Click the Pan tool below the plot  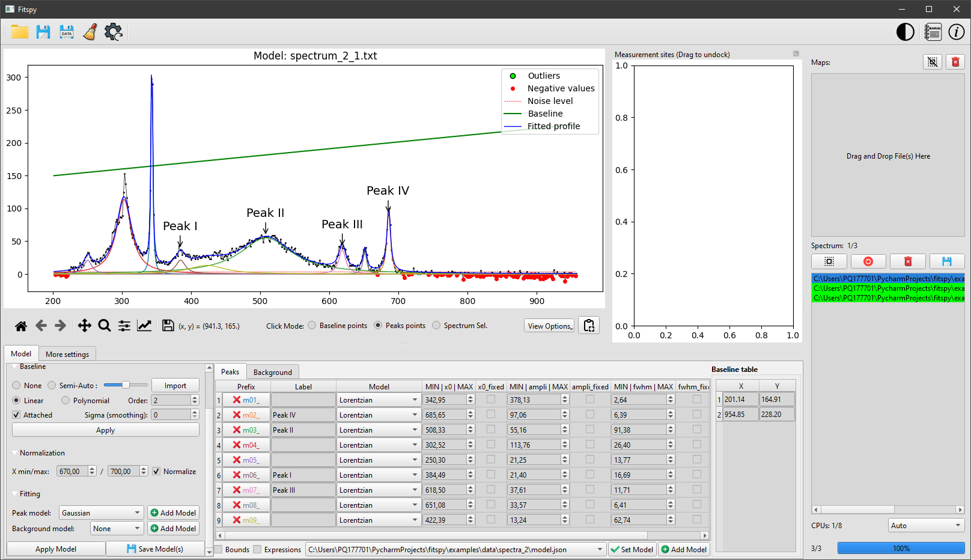click(84, 325)
